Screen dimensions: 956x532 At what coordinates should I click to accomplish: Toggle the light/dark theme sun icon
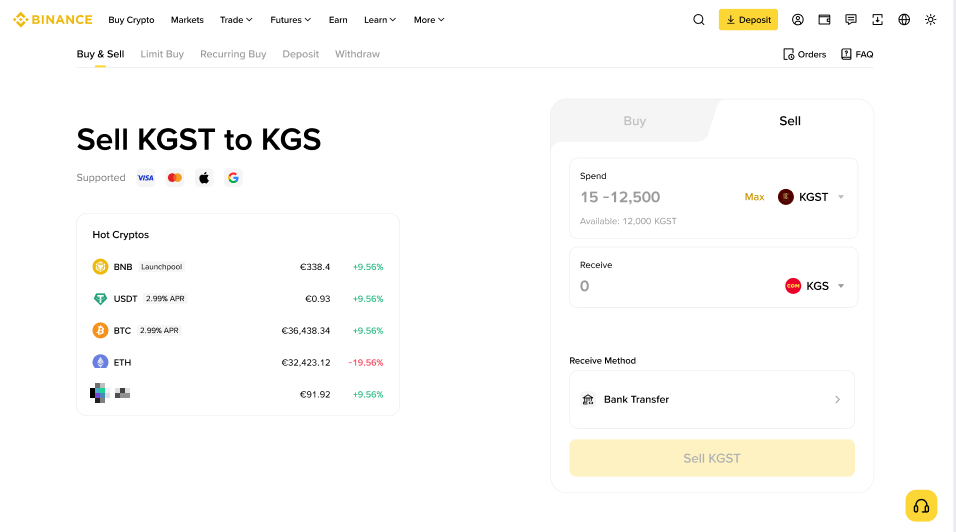coord(930,20)
